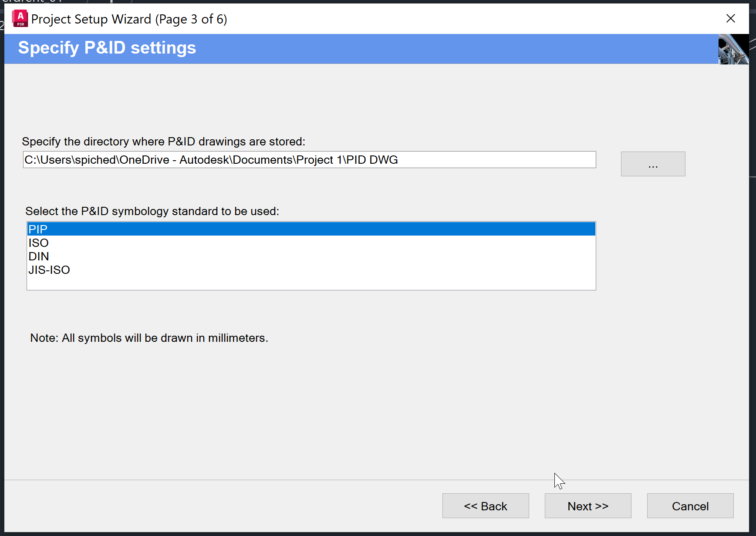Image resolution: width=756 pixels, height=536 pixels.
Task: Click the '(Page 3 of 6)' page indicator
Action: point(191,19)
